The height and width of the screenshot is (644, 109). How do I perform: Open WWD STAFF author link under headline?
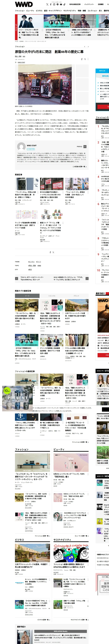21,62
